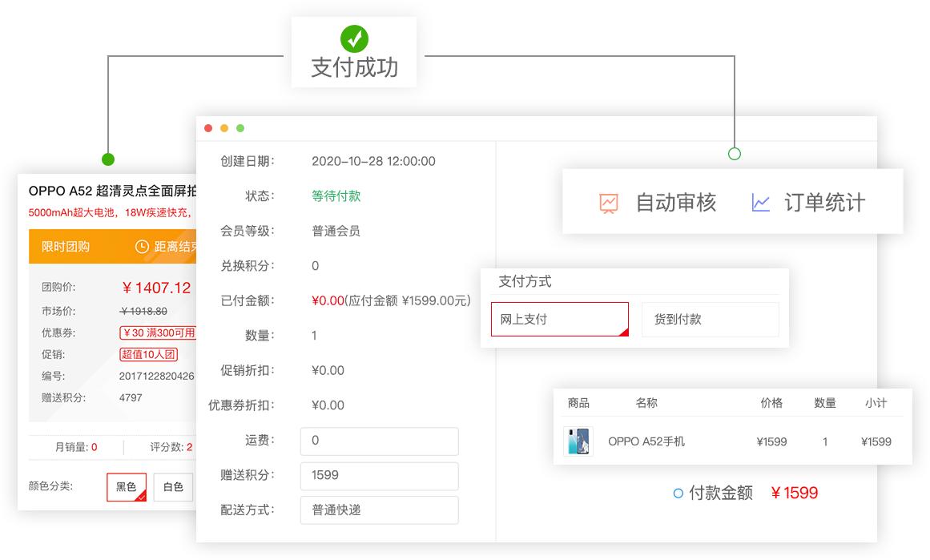The height and width of the screenshot is (560, 930).
Task: Click inside the 运费 input field
Action: (379, 441)
